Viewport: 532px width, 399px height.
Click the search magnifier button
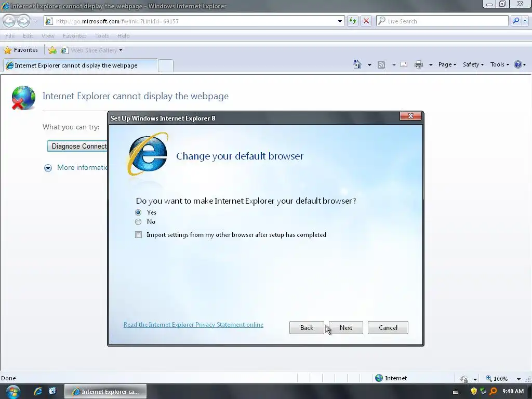[516, 21]
